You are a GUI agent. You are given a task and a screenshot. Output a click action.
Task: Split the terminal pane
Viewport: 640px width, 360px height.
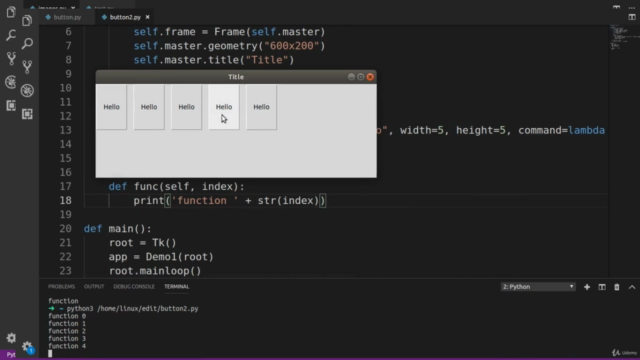(x=602, y=287)
